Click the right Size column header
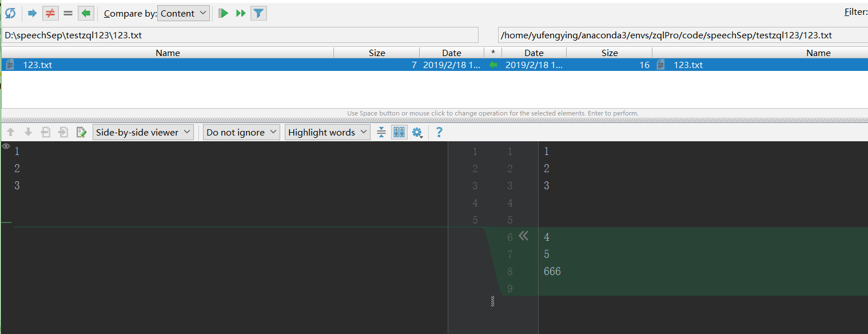 pos(610,53)
